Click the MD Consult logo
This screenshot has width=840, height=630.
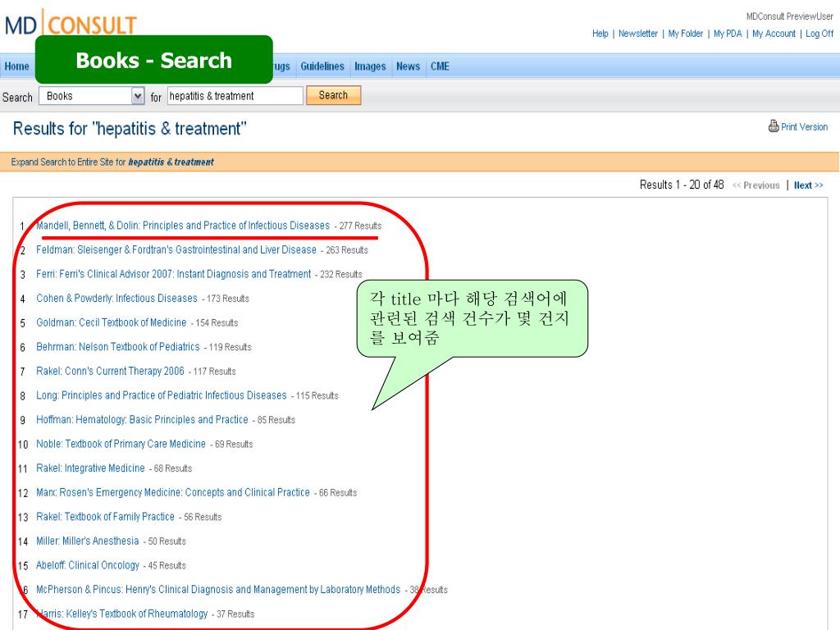click(71, 24)
